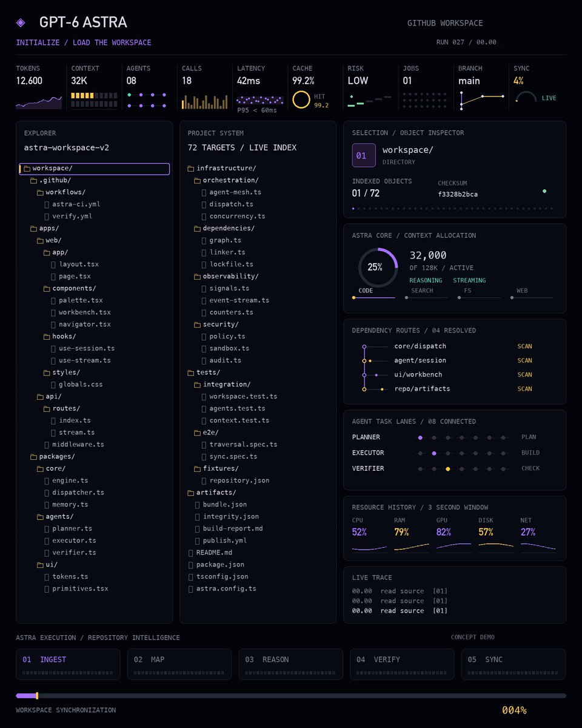
Task: Click the file icon of repository.json
Action: point(204,480)
